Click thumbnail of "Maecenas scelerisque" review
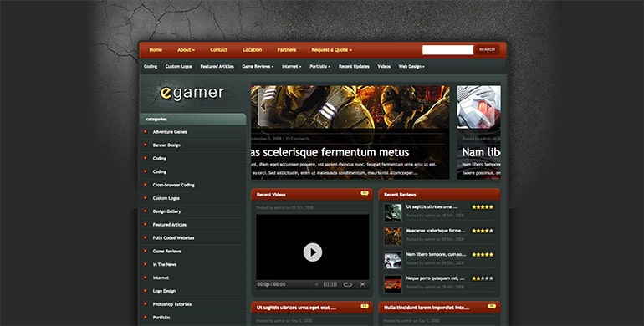 click(x=392, y=236)
